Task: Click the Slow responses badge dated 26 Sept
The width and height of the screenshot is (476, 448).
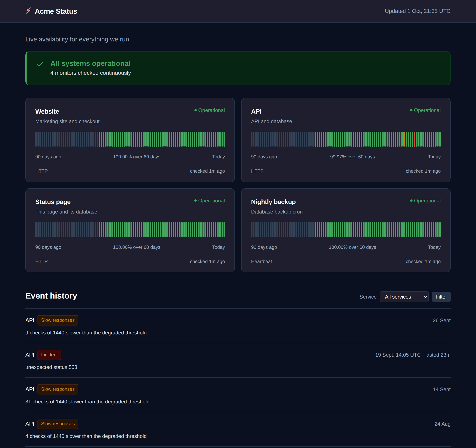Action: 58,320
